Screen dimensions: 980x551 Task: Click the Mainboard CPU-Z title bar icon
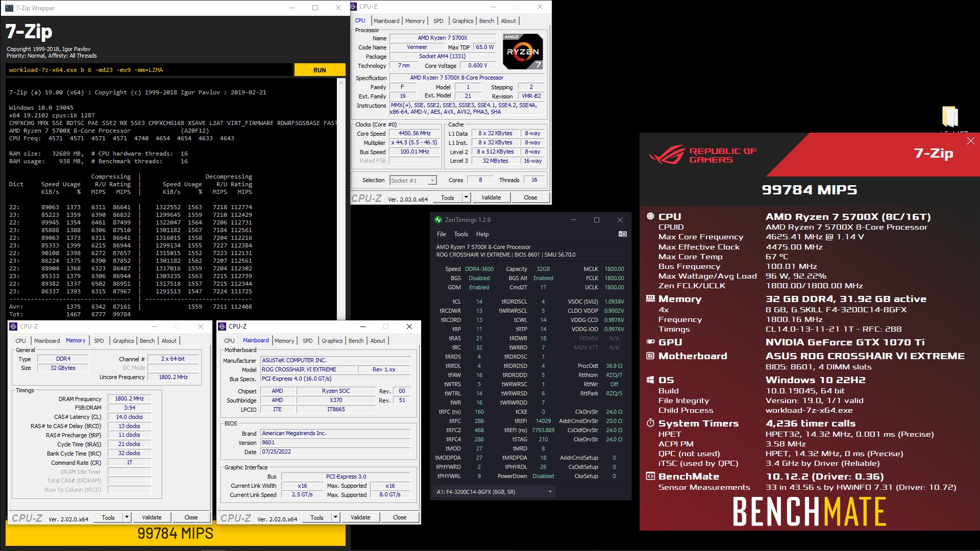223,327
